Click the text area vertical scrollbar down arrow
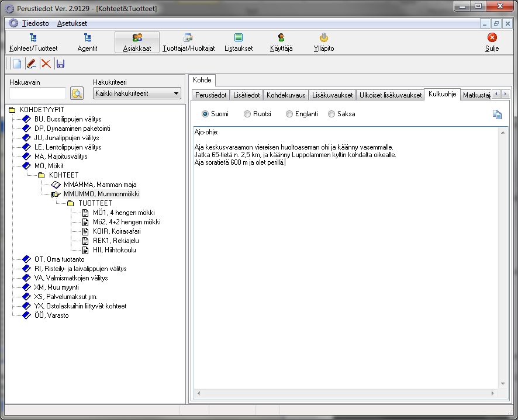The height and width of the screenshot is (420, 518). click(x=503, y=384)
